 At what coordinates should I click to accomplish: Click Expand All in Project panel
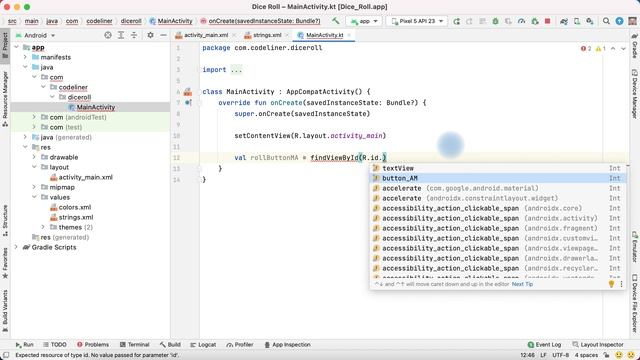121,35
